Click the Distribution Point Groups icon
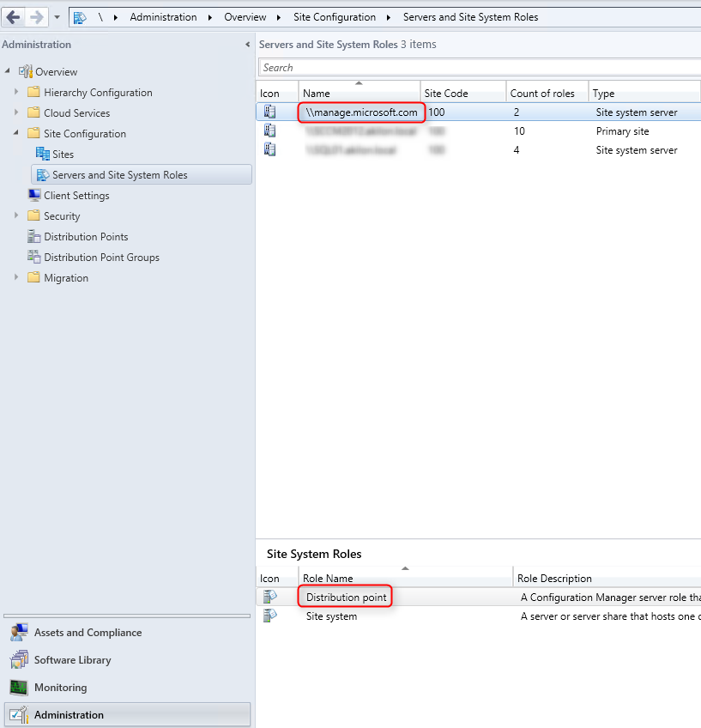 click(x=33, y=257)
